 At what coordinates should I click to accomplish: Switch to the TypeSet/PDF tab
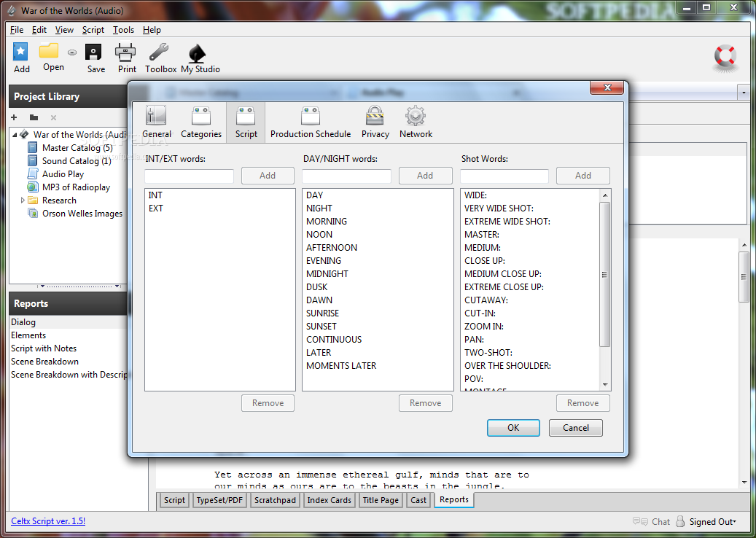219,500
